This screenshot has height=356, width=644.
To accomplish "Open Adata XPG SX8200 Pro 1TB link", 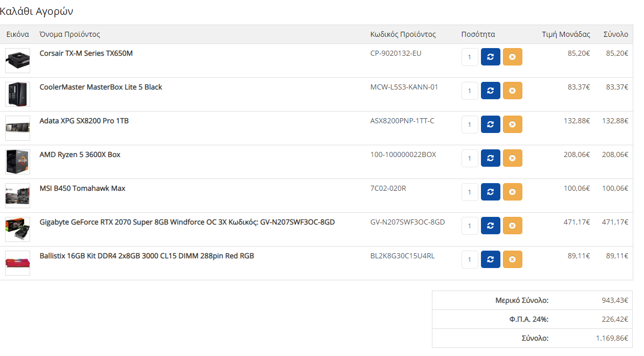I will click(x=84, y=121).
